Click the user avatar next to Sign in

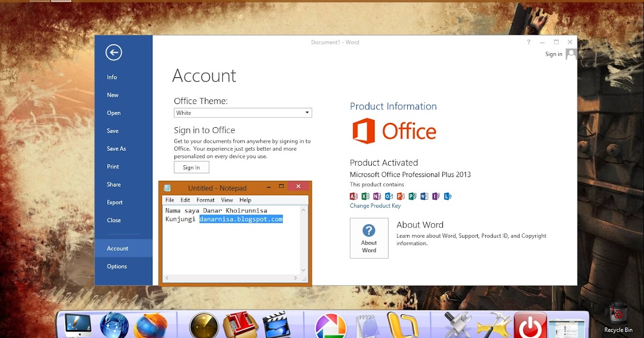point(571,54)
